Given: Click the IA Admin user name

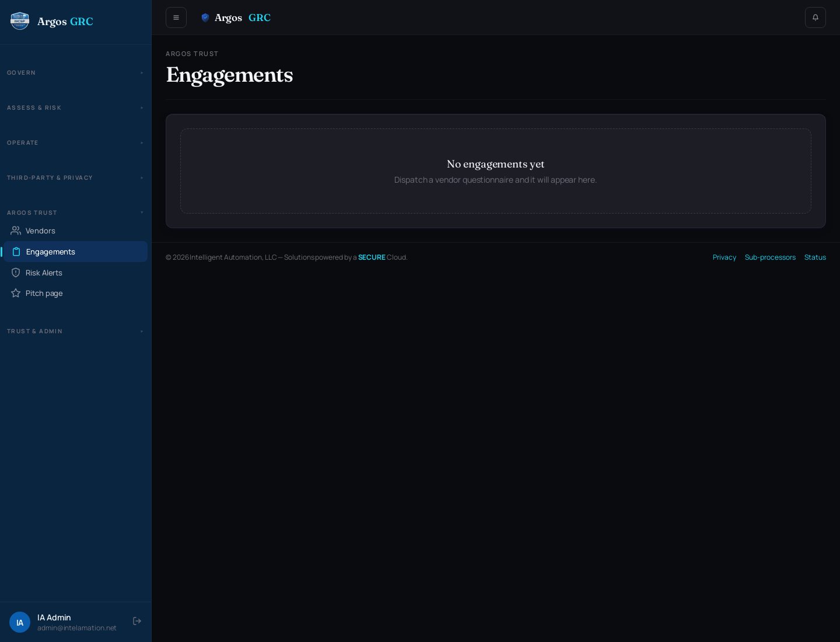Looking at the screenshot, I should [x=54, y=617].
